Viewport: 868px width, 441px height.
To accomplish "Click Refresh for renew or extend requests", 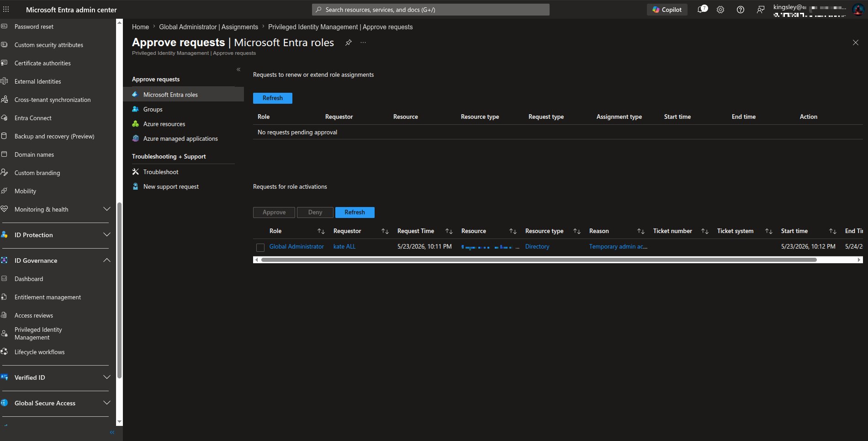I will (x=273, y=98).
